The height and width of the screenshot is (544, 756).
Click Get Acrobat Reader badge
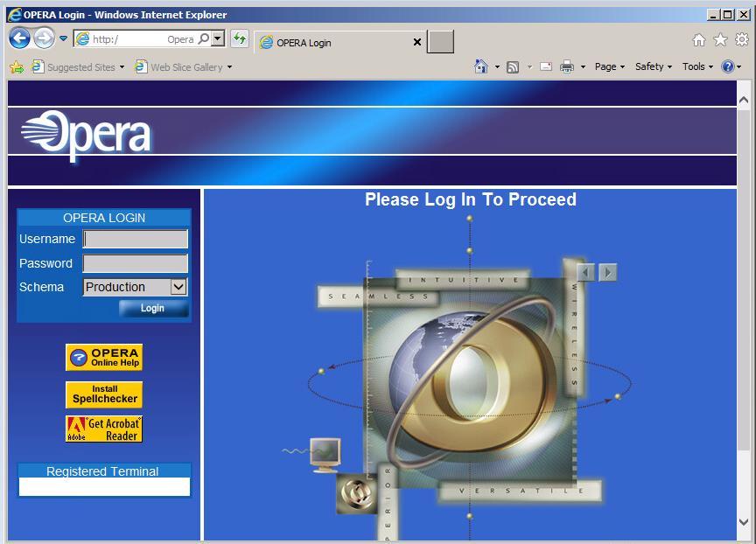pyautogui.click(x=104, y=429)
